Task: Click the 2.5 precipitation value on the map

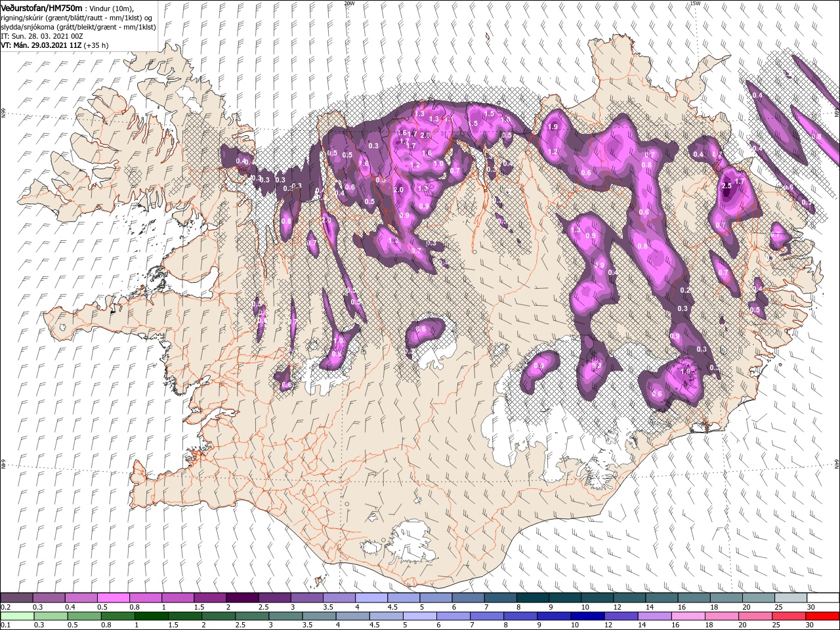Action: click(x=726, y=186)
